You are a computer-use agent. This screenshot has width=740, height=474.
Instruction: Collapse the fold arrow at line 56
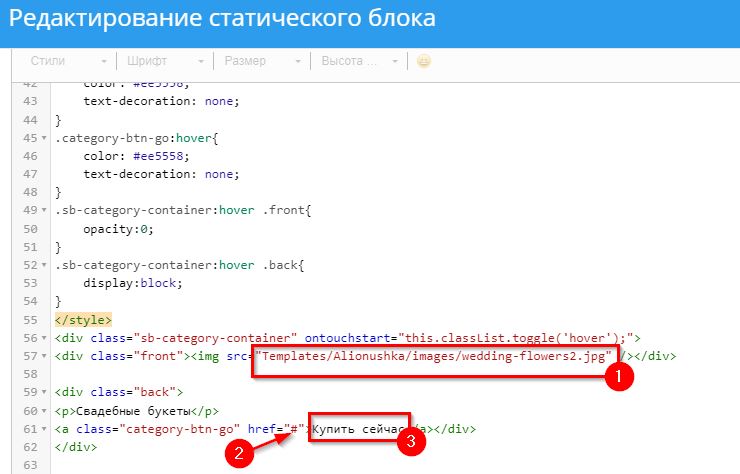44,338
